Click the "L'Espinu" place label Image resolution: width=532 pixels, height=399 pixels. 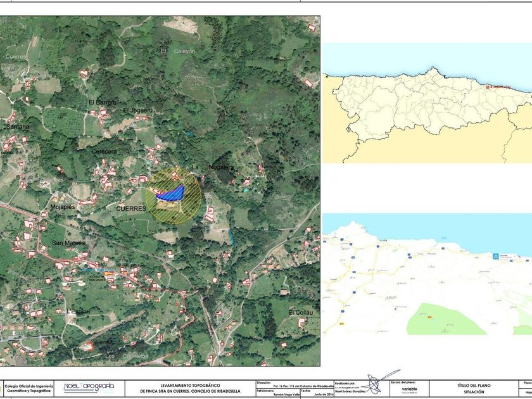tap(79, 311)
